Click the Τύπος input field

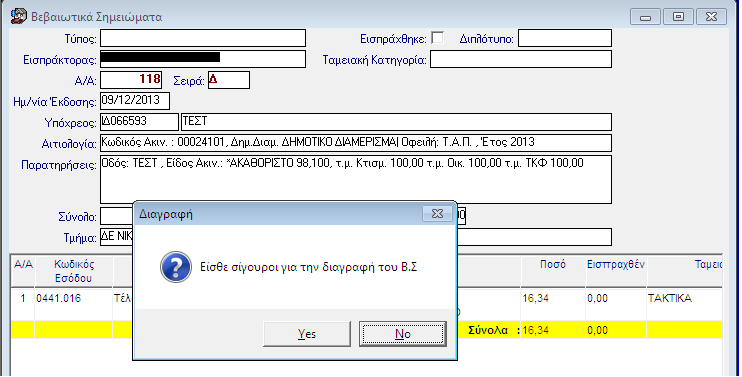coord(203,38)
